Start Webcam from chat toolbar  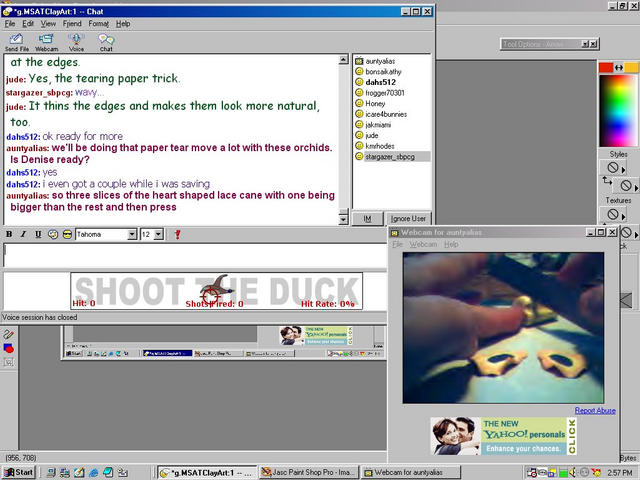tap(46, 42)
